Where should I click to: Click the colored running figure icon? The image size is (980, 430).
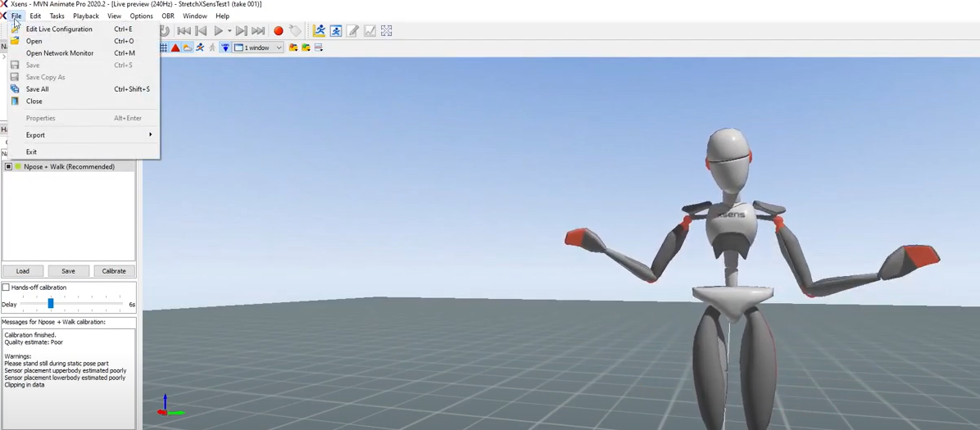[200, 48]
